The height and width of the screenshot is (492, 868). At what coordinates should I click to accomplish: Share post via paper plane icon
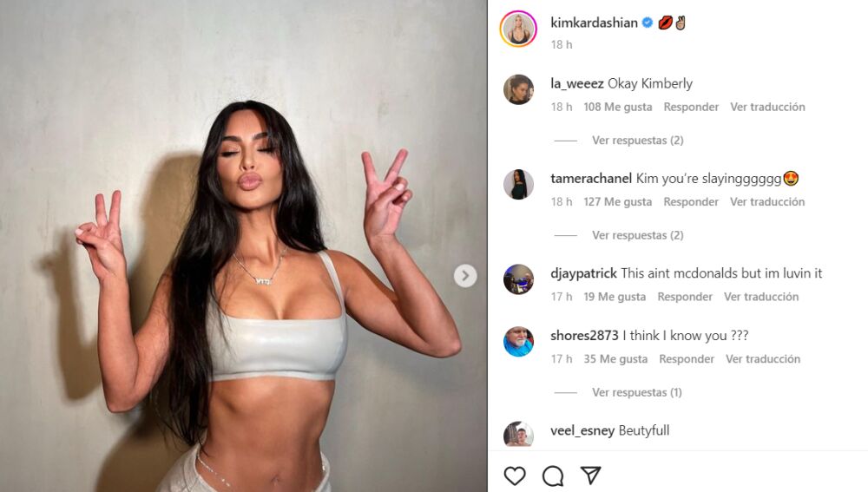coord(590,475)
